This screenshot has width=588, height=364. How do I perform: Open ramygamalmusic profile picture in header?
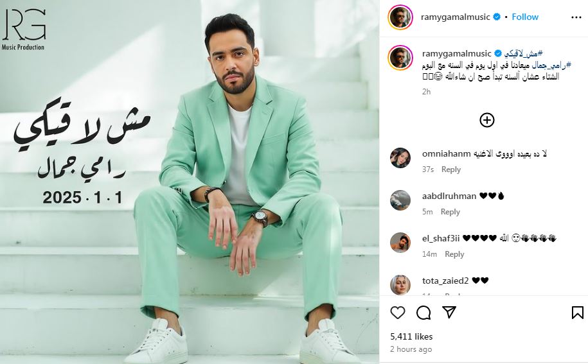click(400, 17)
